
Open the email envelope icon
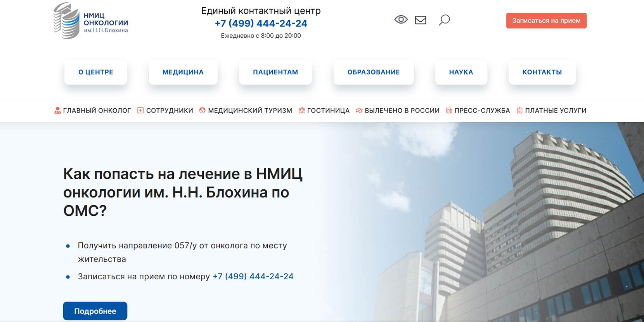(421, 20)
